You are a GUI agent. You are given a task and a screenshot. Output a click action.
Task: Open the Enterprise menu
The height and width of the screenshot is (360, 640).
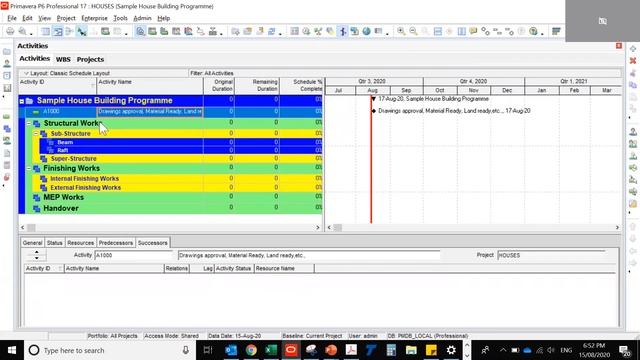[x=94, y=18]
